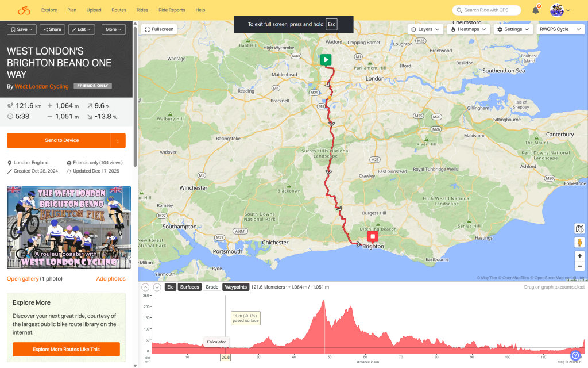
Task: Click the West London Cycling author link
Action: click(x=41, y=86)
